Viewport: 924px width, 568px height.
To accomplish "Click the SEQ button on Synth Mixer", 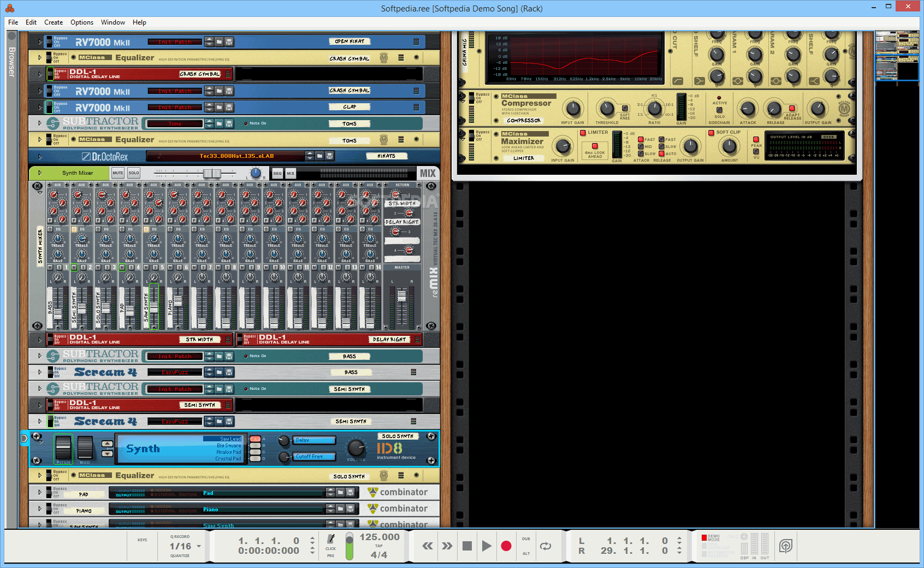I will click(277, 173).
